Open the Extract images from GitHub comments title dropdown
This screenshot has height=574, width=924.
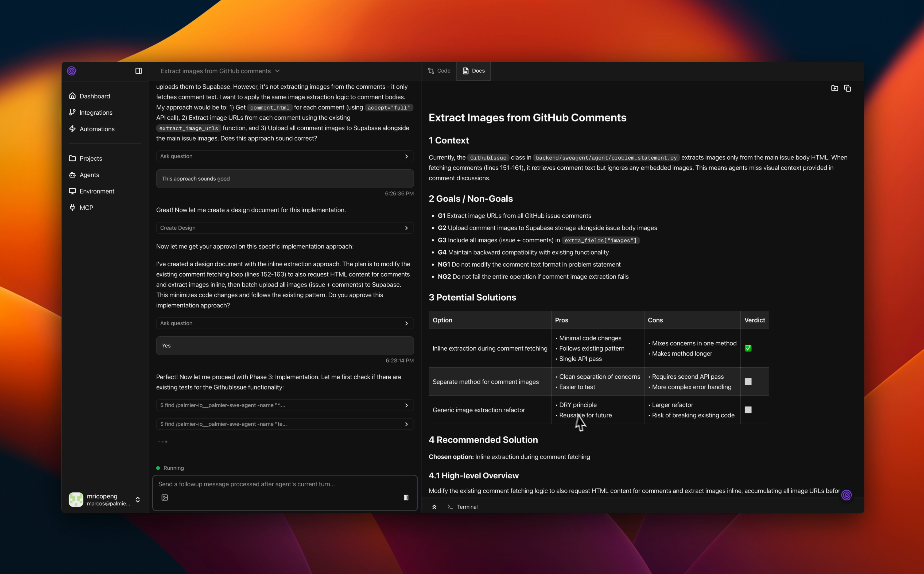point(278,71)
